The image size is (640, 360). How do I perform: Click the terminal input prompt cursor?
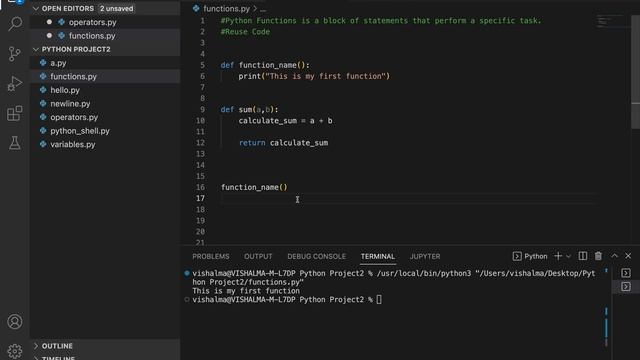pyautogui.click(x=379, y=300)
